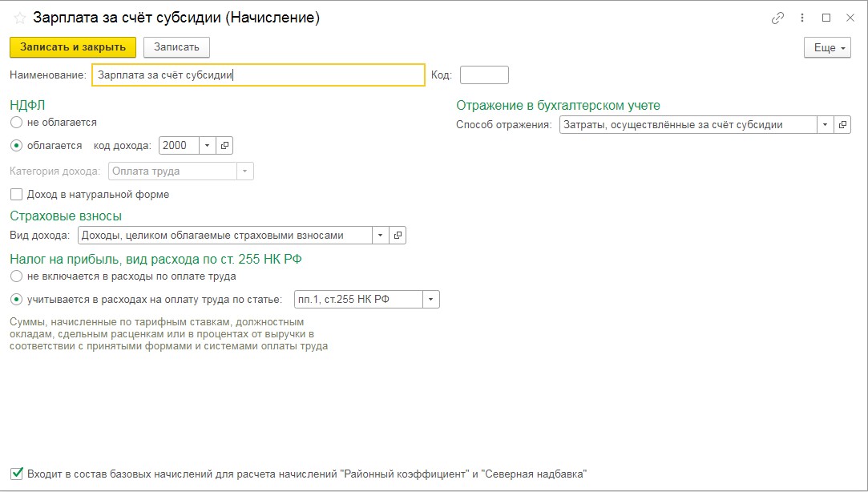
Task: Close the form with X icon
Action: 850,18
